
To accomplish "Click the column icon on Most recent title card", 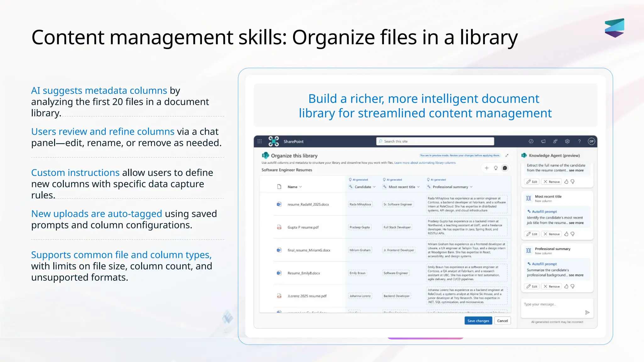I will 529,198.
